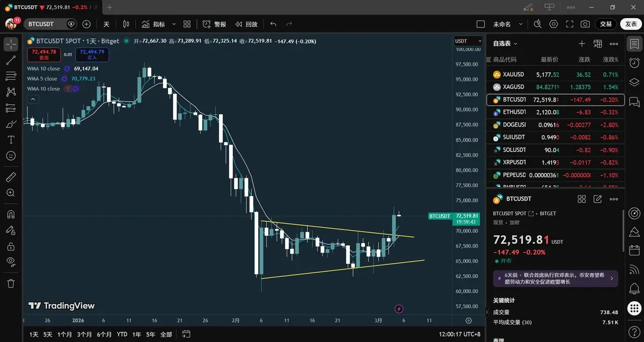Delete all drawings with trash icon

point(11,283)
